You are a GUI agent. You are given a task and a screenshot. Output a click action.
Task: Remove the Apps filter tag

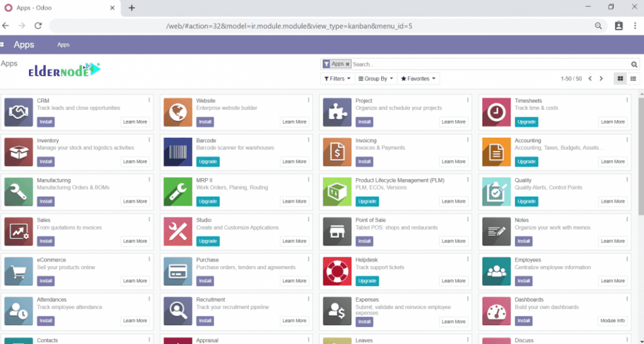[347, 64]
